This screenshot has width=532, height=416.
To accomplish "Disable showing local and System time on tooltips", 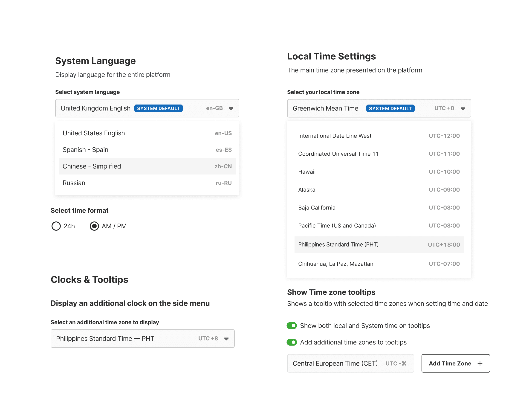I will click(292, 326).
